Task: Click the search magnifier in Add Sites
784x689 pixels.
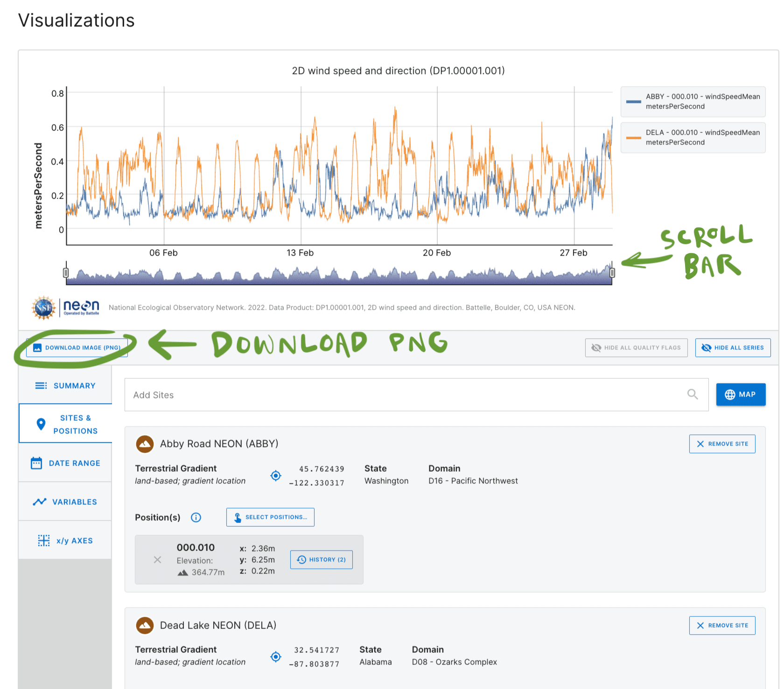Action: (693, 394)
